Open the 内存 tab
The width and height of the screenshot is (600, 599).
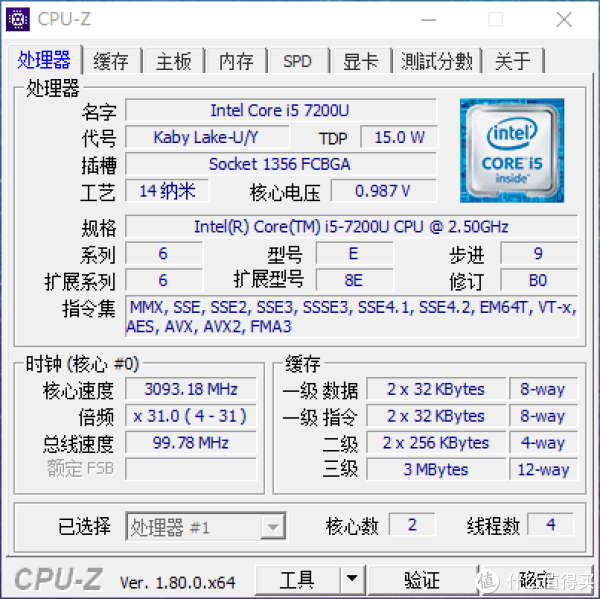click(x=236, y=61)
